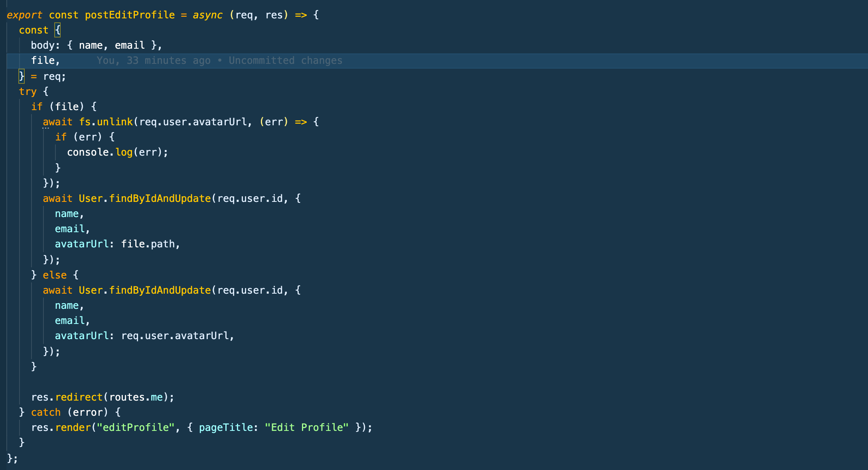Click the file.path value

tap(148, 244)
